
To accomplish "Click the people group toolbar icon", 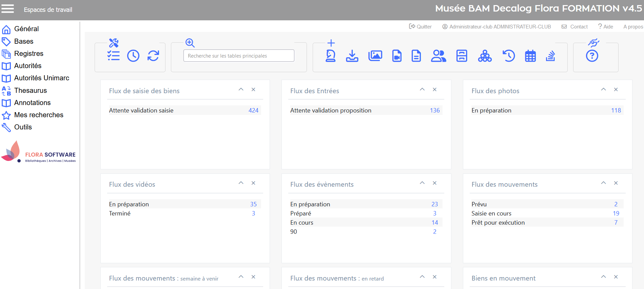I will [x=438, y=56].
